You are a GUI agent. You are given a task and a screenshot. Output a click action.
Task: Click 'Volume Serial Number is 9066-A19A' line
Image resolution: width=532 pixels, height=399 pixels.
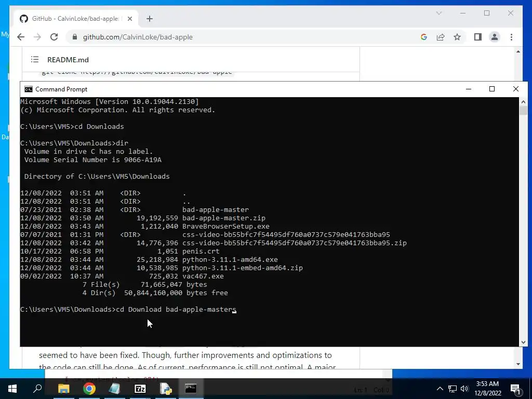pyautogui.click(x=93, y=160)
